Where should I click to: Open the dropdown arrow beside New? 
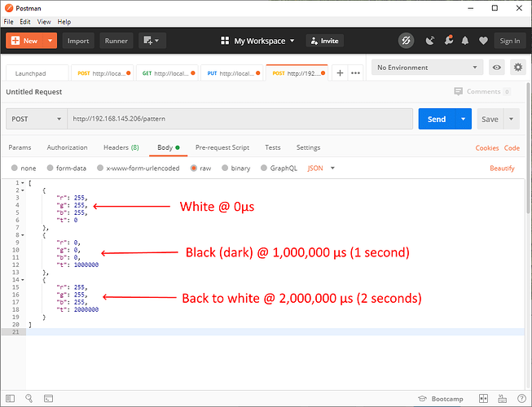[x=50, y=41]
